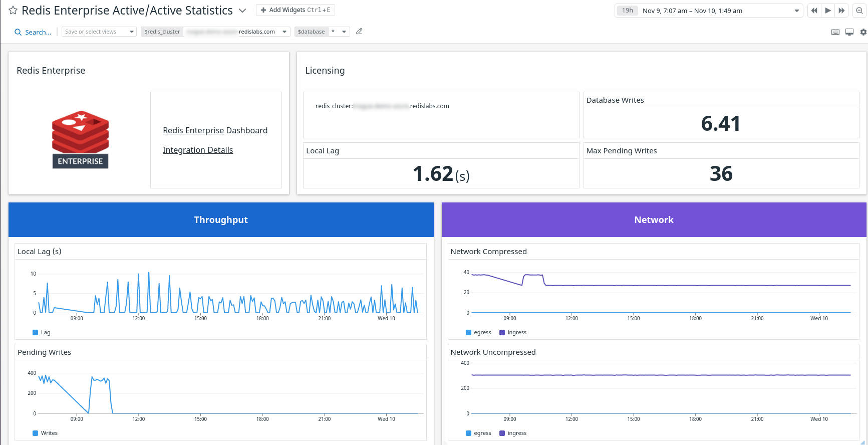868x445 pixels.
Task: Click the Licensing section title
Action: click(325, 71)
